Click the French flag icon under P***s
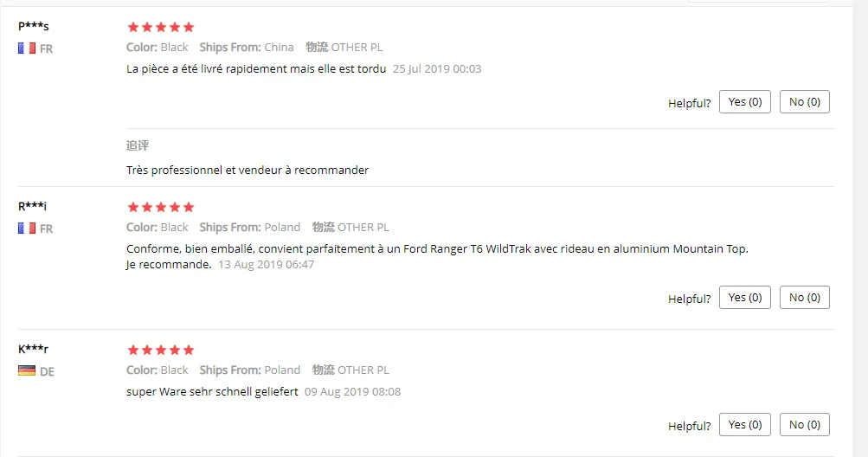This screenshot has height=457, width=868. pyautogui.click(x=27, y=48)
